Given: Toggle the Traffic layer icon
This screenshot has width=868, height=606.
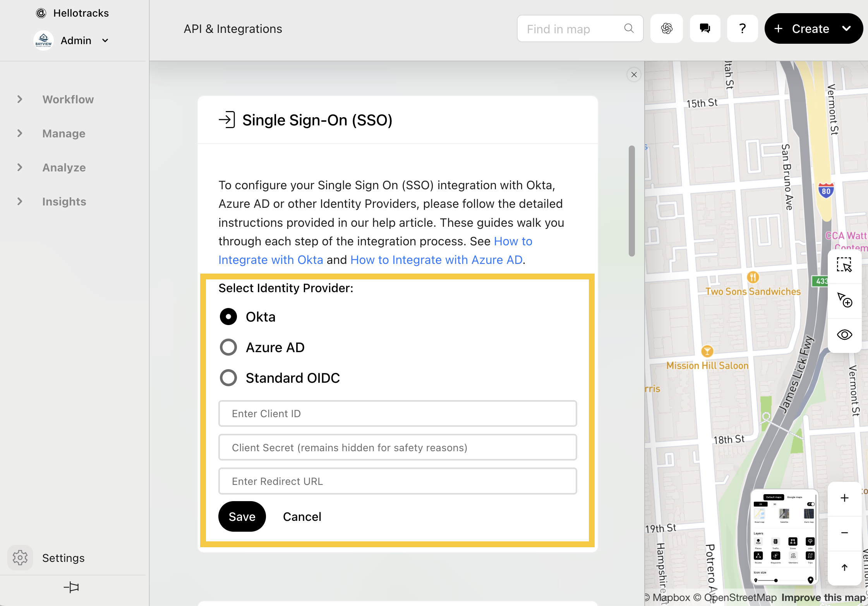Looking at the screenshot, I should 775,541.
